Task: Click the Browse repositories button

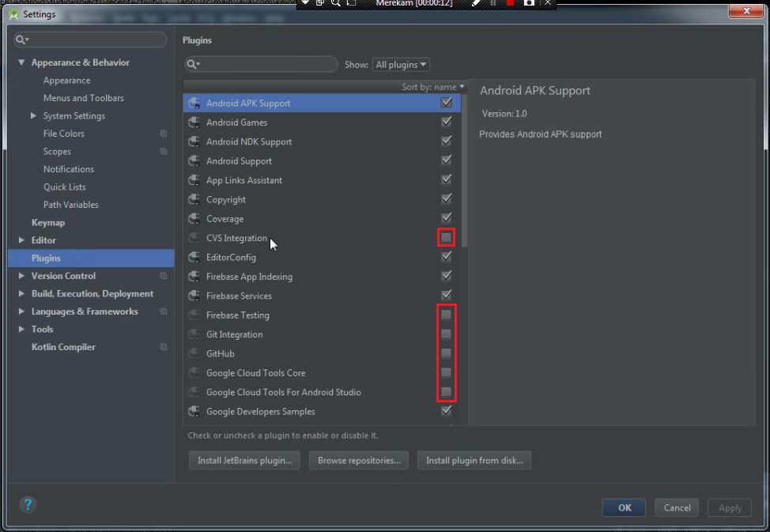Action: point(359,460)
